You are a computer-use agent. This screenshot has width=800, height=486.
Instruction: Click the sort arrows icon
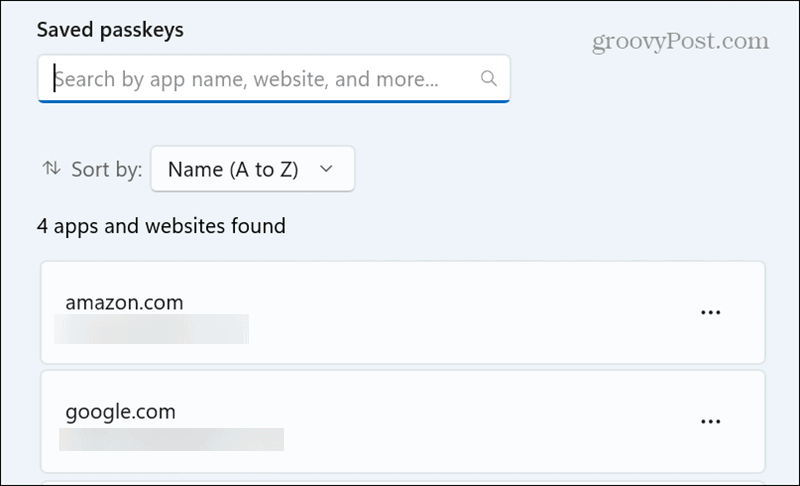[x=51, y=169]
